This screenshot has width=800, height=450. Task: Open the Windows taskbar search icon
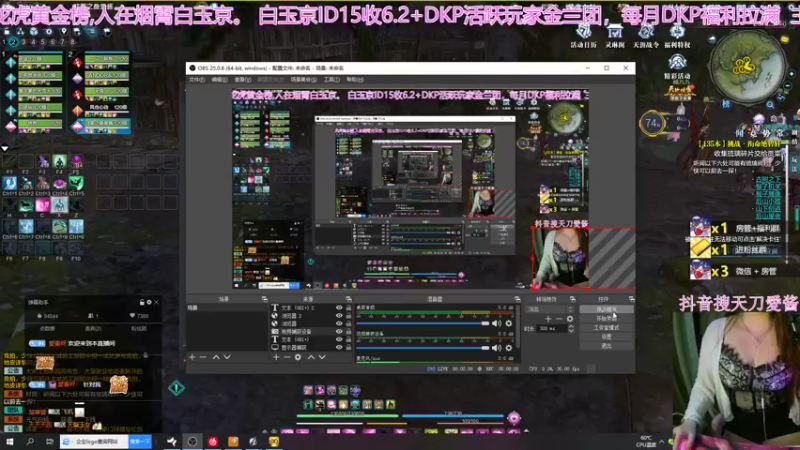pos(30,441)
